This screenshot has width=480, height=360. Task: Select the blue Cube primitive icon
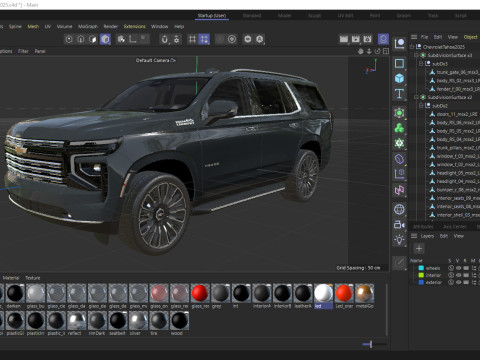(x=399, y=78)
